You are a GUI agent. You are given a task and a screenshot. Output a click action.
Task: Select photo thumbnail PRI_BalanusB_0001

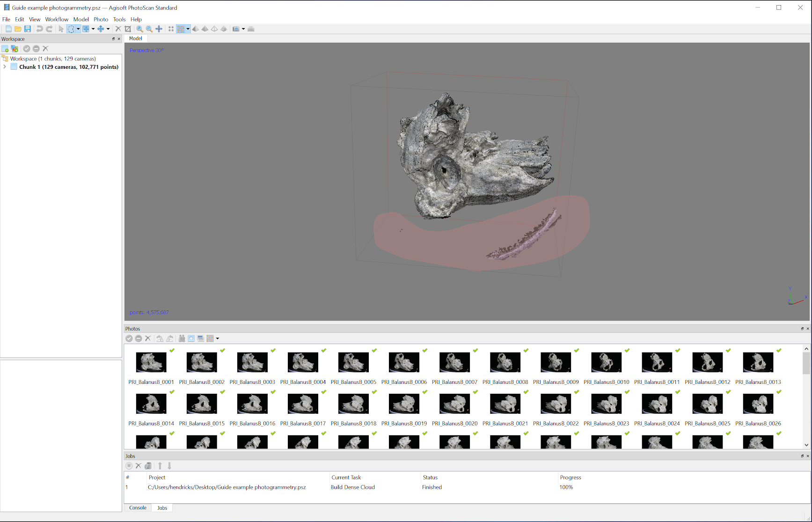click(x=151, y=362)
